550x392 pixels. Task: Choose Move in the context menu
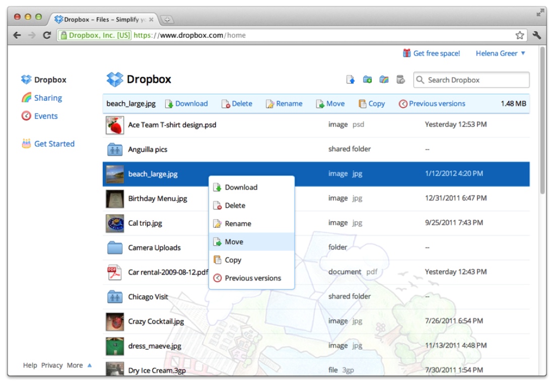[x=251, y=242]
